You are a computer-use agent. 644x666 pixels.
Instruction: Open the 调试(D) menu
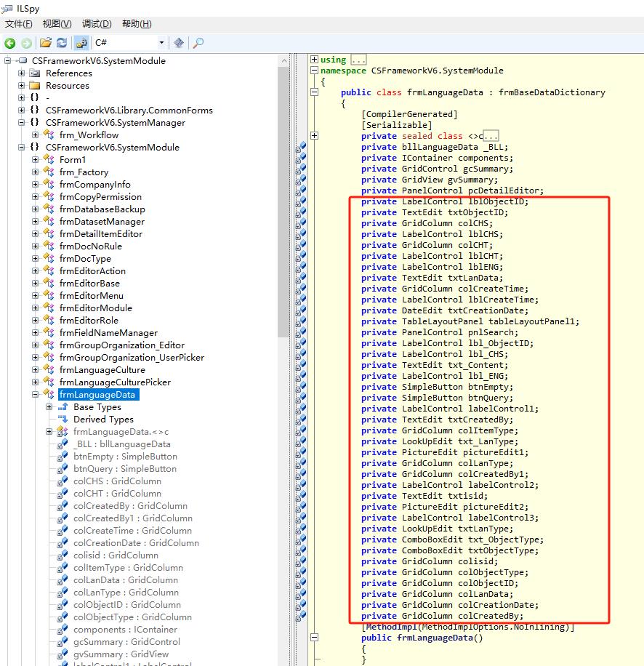click(x=95, y=23)
